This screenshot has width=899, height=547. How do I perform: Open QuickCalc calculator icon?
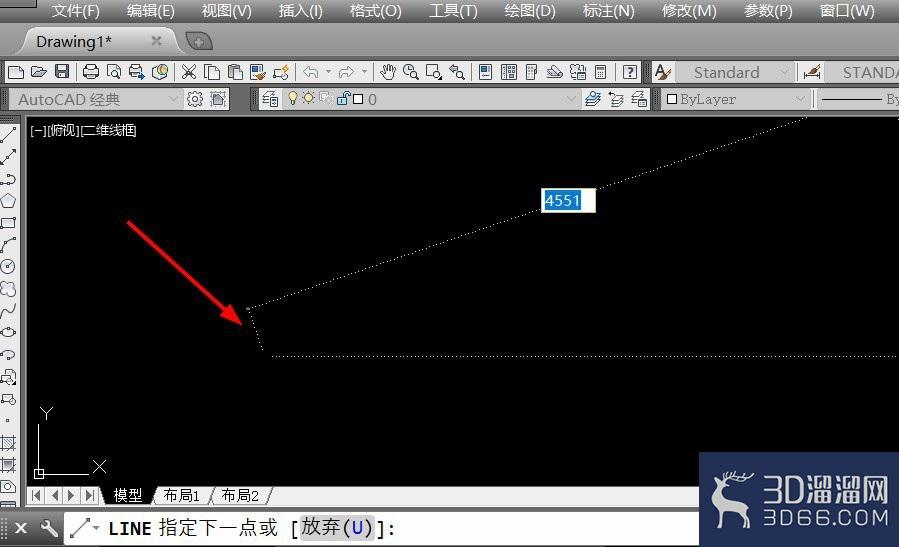pyautogui.click(x=600, y=72)
